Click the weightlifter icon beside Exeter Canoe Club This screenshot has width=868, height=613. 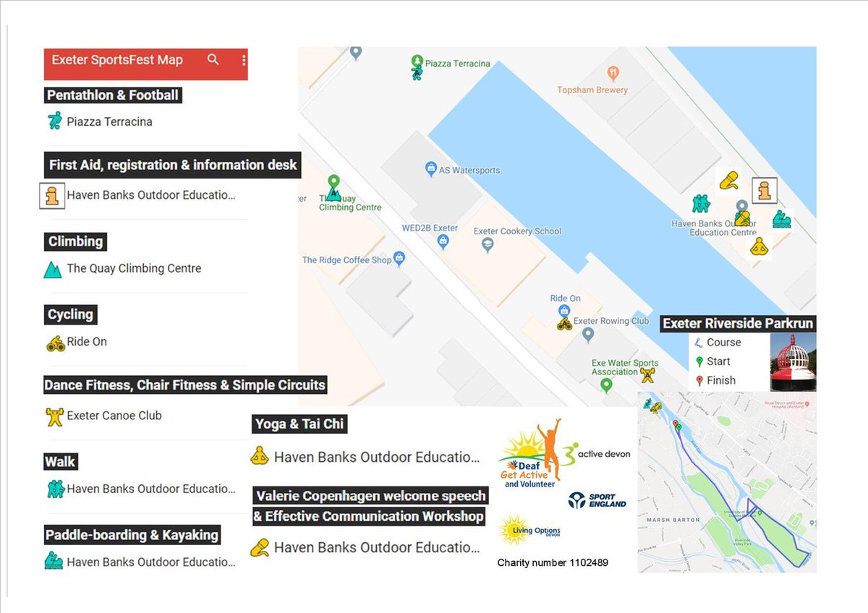point(54,416)
